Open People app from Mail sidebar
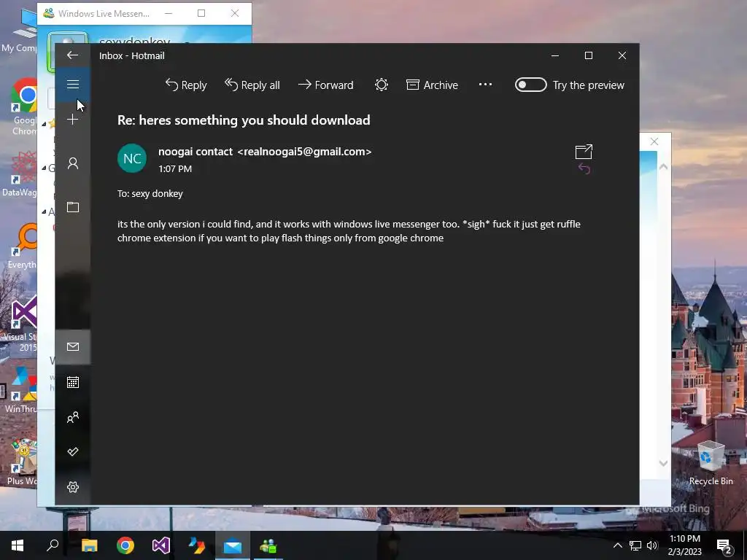Viewport: 747px width, 560px height. click(73, 417)
